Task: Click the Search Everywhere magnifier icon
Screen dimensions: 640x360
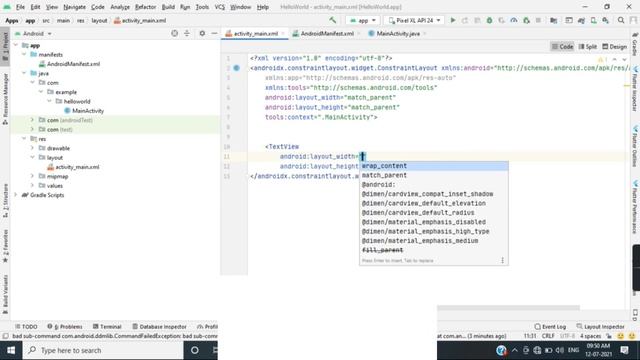Action: (621, 20)
